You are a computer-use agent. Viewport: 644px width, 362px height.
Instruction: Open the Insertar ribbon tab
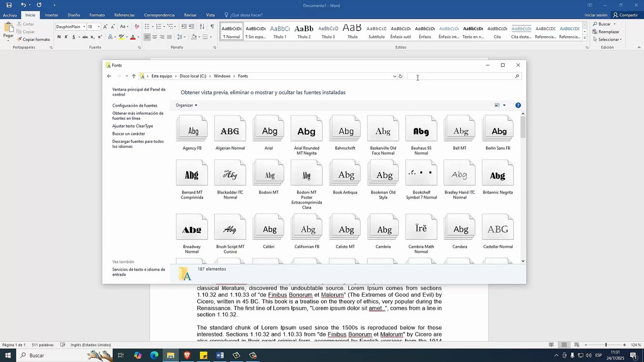[51, 15]
